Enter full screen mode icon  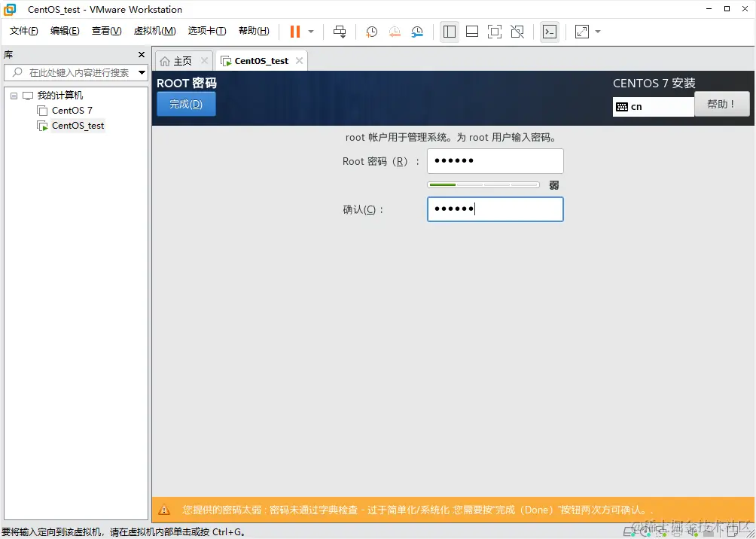(x=493, y=31)
